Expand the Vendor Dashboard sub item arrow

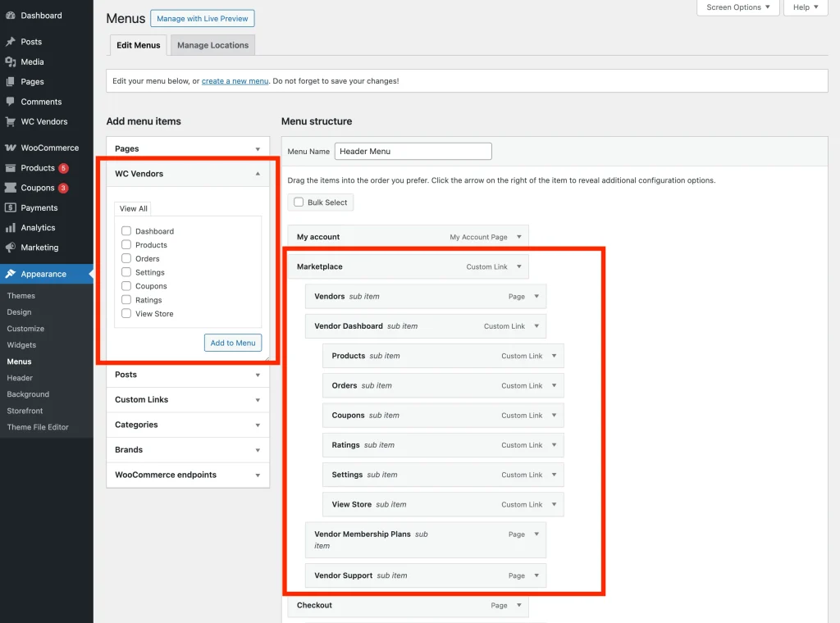(x=536, y=326)
